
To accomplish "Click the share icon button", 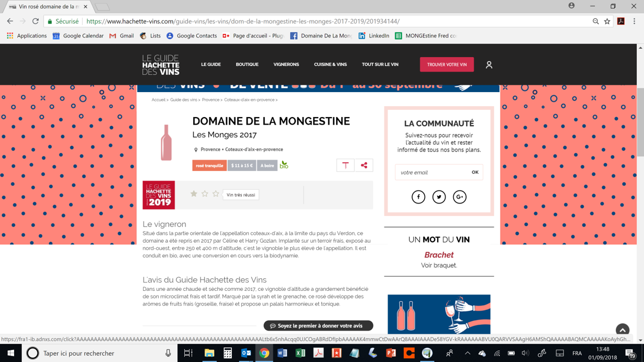I will click(364, 165).
